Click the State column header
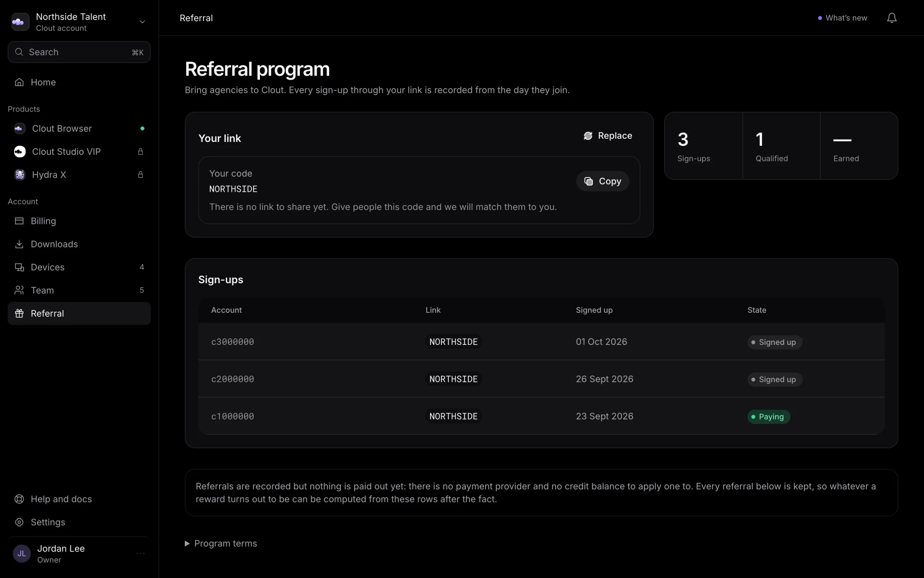Screen dimensions: 924x578 pyautogui.click(x=757, y=310)
